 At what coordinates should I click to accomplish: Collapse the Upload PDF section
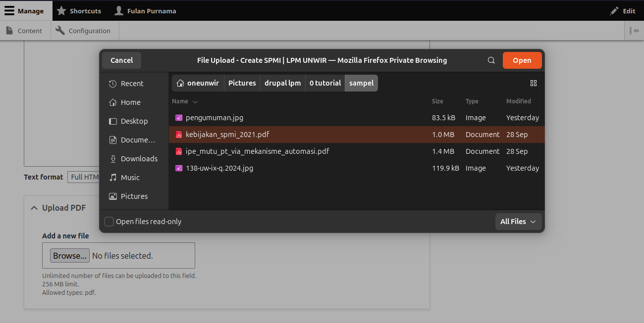(58, 208)
